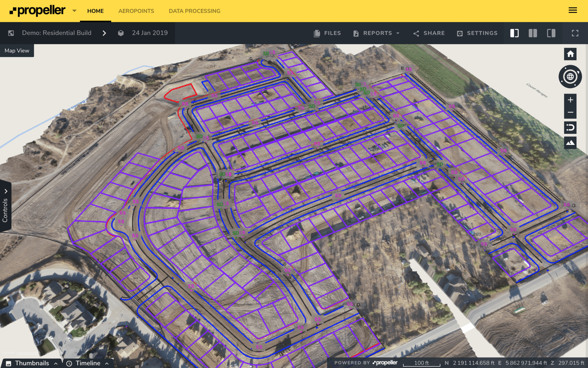
Task: Click the fullscreen view icon
Action: [575, 33]
